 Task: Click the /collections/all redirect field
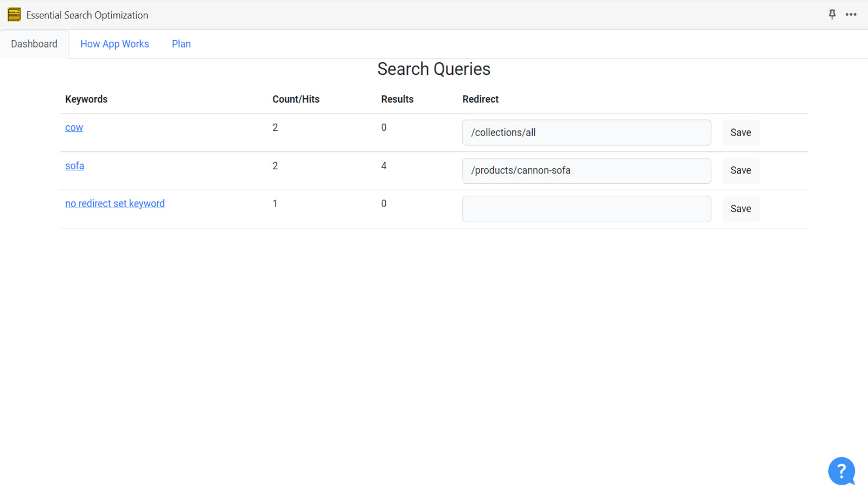pyautogui.click(x=586, y=132)
